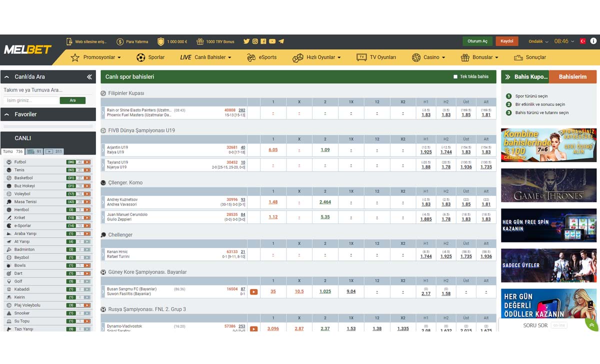Click Tenis live video stream icon
Screen dimensions: 600x364
[87, 170]
